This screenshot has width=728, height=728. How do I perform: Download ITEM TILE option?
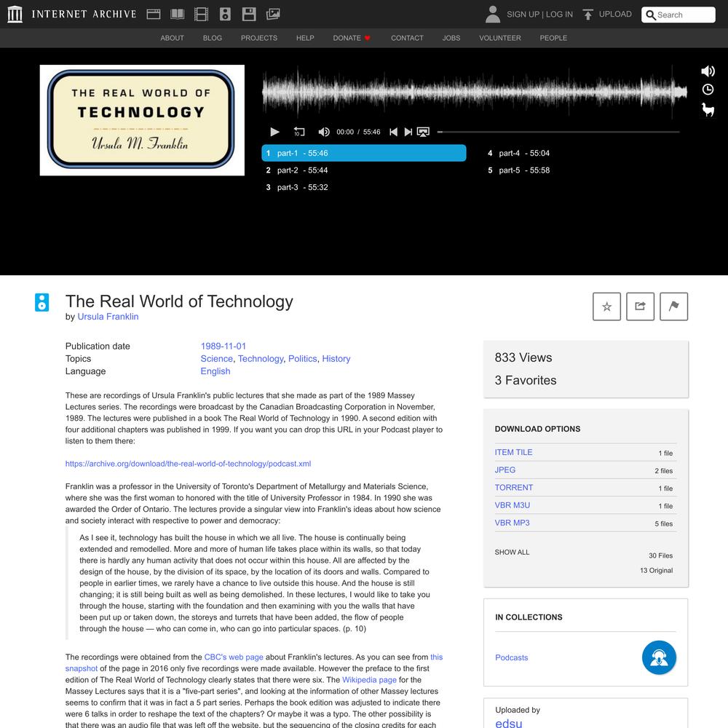point(513,452)
